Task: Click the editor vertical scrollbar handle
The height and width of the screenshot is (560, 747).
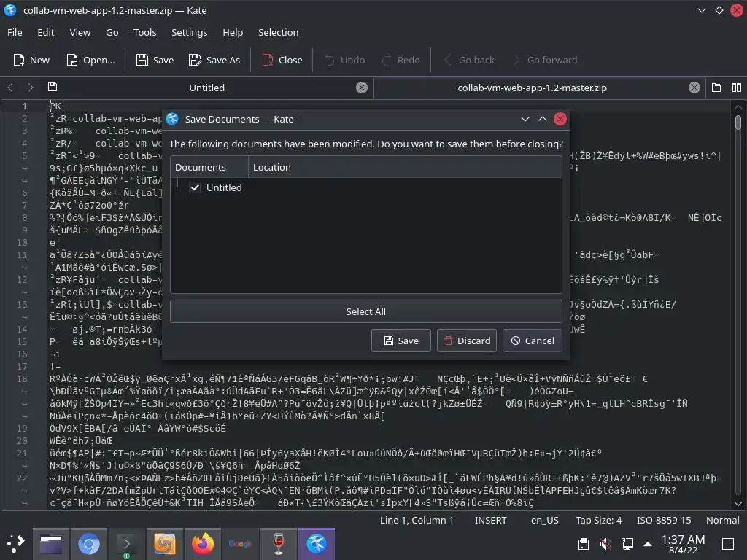Action: [738, 122]
